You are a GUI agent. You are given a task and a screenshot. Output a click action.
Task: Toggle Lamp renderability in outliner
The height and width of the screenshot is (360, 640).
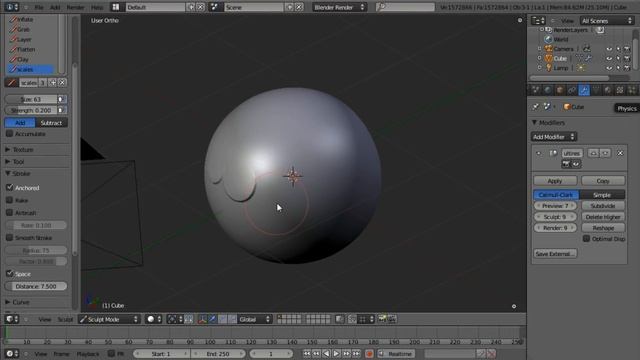pyautogui.click(x=627, y=68)
